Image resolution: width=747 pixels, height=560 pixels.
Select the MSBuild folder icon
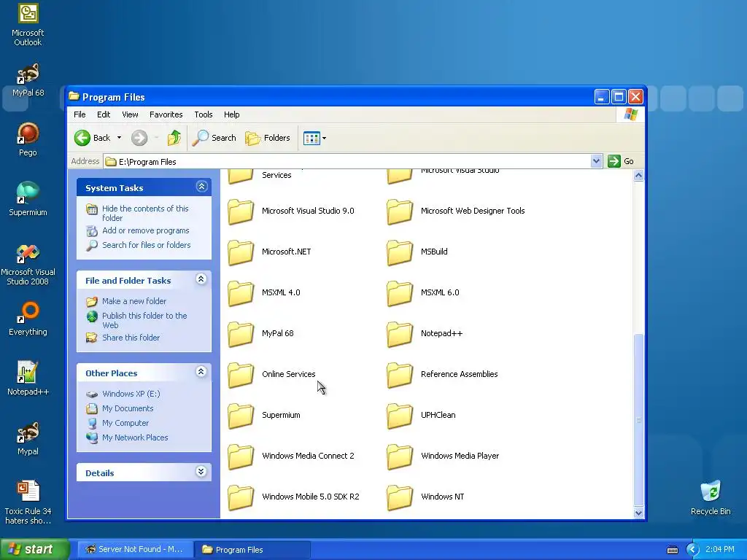(400, 252)
